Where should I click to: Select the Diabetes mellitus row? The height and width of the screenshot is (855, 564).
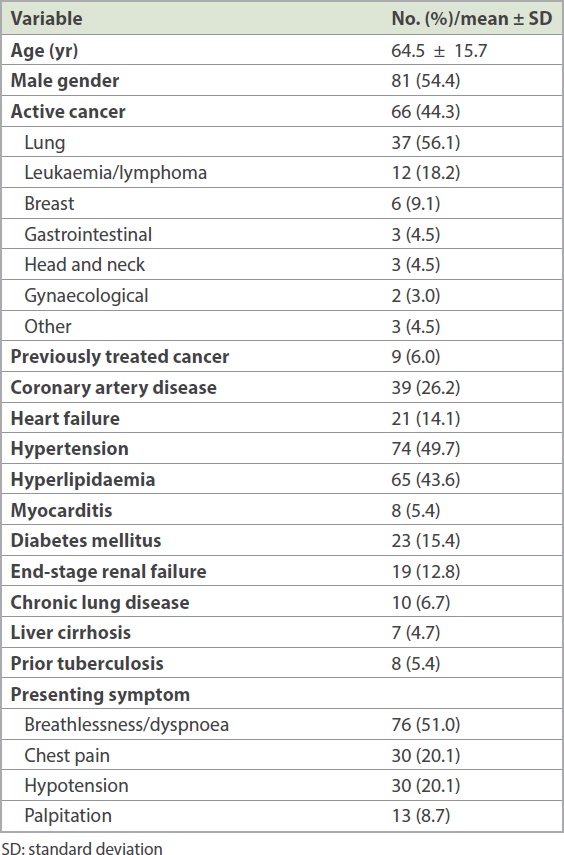point(282,541)
